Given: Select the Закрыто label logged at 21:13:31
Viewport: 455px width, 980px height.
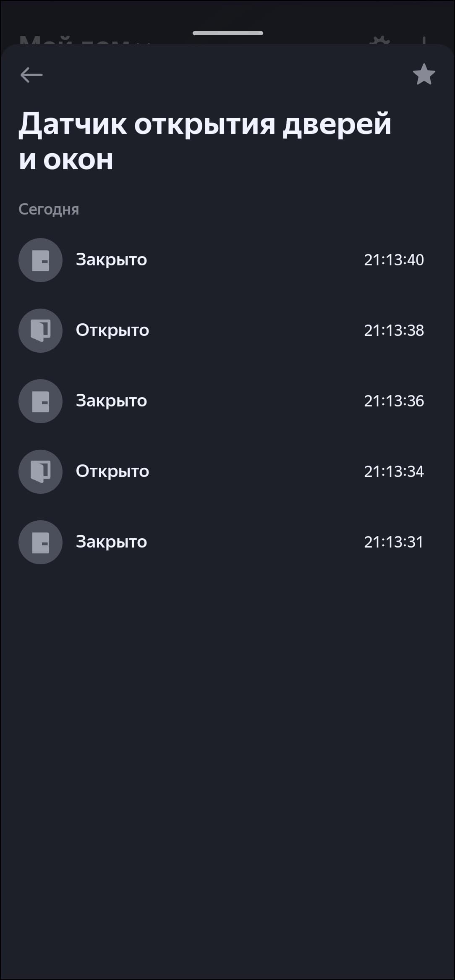Looking at the screenshot, I should click(111, 542).
